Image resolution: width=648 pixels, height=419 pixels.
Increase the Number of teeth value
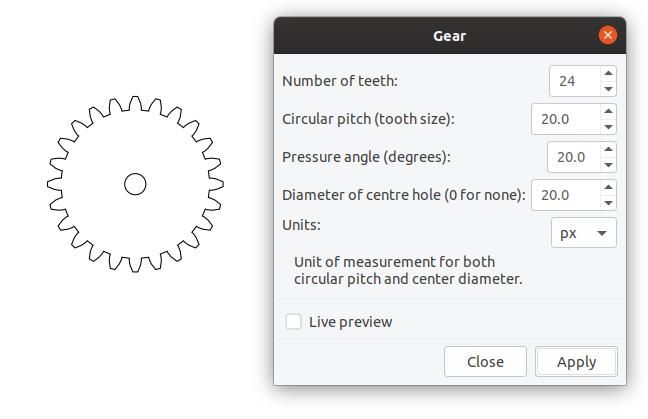click(608, 73)
